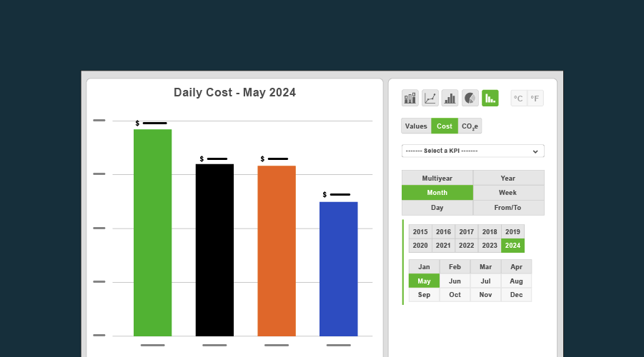The image size is (644, 357).
Task: Select the Week period tab
Action: pyautogui.click(x=508, y=193)
